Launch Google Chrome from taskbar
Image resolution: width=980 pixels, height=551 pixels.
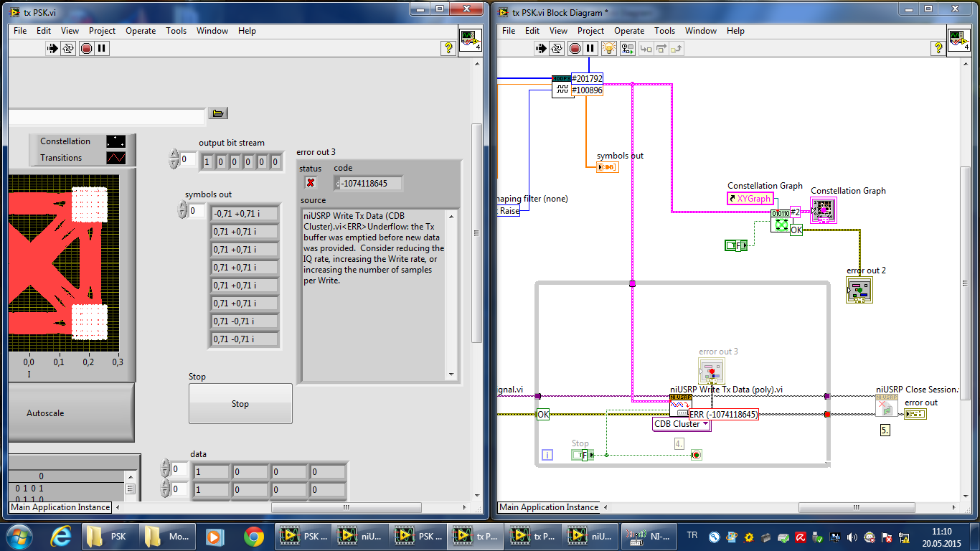tap(253, 536)
